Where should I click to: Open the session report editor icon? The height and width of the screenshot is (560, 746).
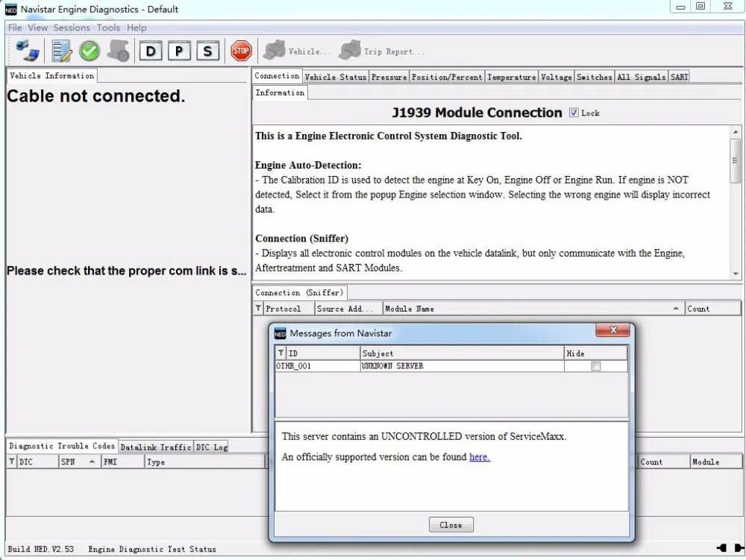(x=61, y=49)
